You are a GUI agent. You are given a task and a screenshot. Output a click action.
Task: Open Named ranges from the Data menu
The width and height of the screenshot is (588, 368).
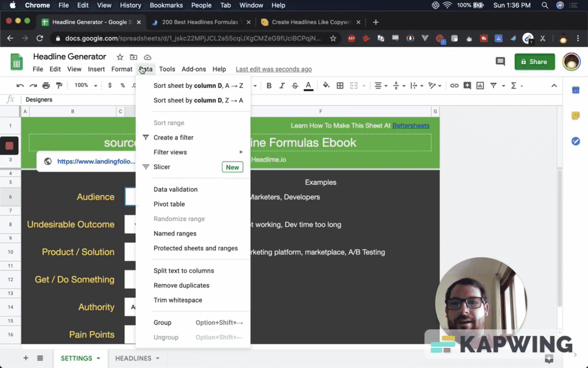[x=193, y=234]
